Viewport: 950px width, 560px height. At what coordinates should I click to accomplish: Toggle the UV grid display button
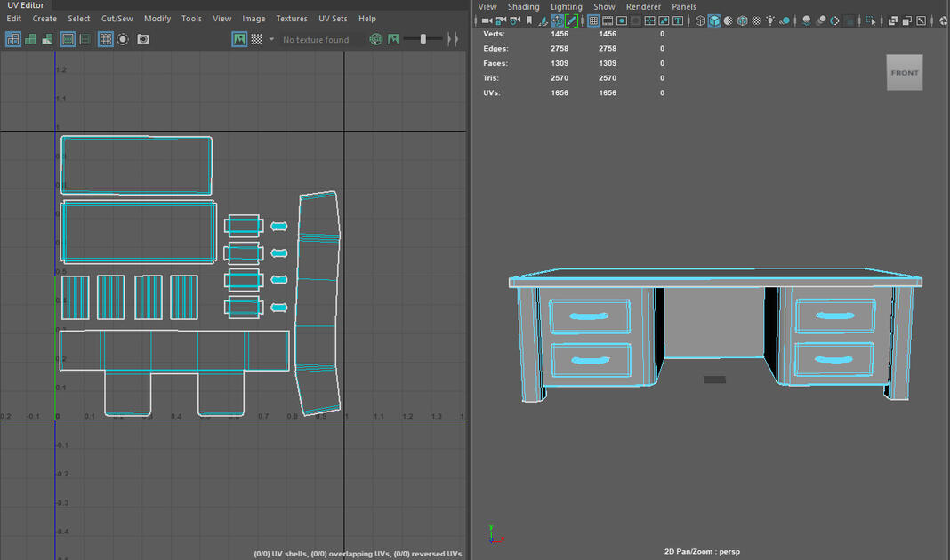(x=105, y=39)
